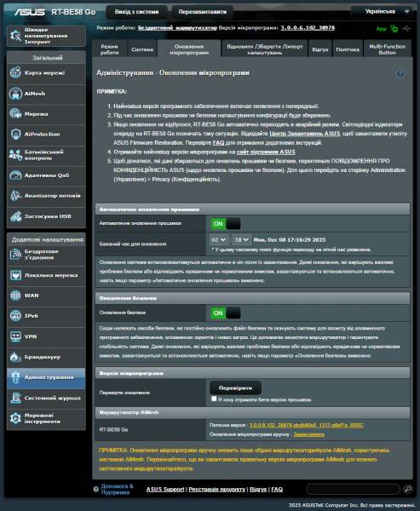Open Quick Internet Setup icon
Viewport: 420px width, 511px height.
15,36
